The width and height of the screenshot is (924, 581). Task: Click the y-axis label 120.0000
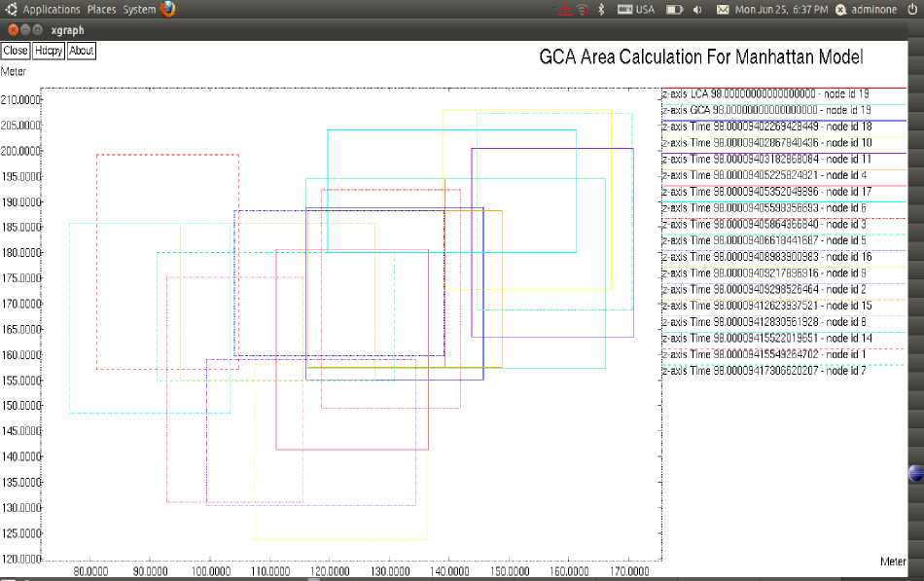20,559
